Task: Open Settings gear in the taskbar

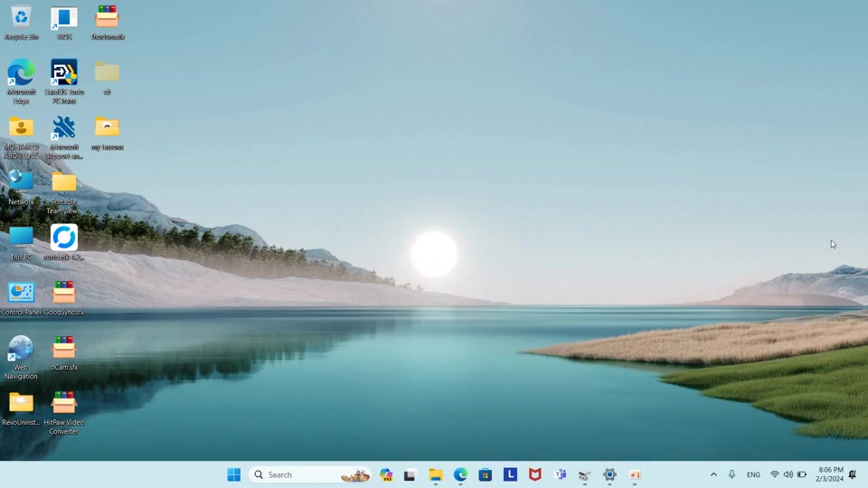Action: [609, 474]
